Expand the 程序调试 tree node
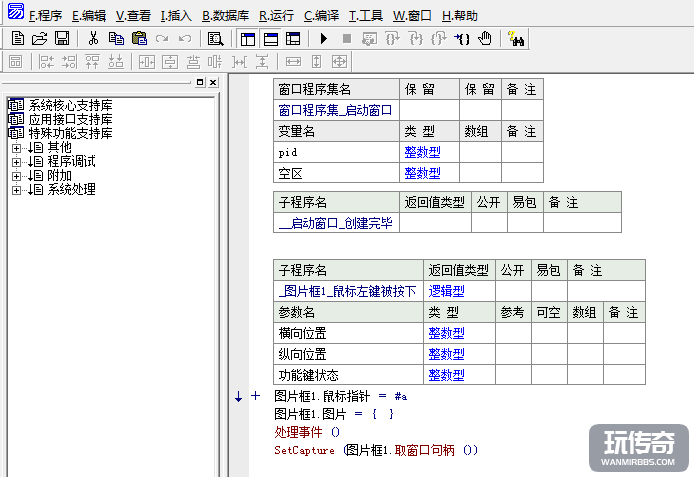This screenshot has width=694, height=477. point(16,162)
